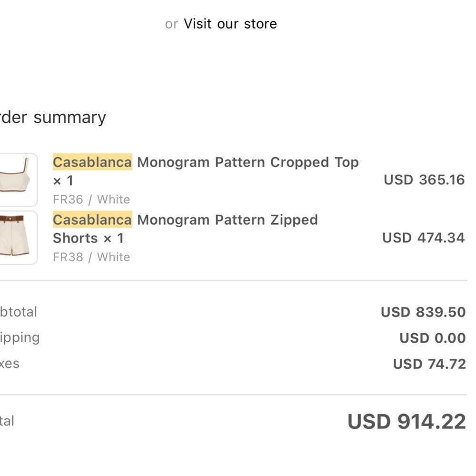Click the Subtotal row label
476x476 pixels.
18,312
